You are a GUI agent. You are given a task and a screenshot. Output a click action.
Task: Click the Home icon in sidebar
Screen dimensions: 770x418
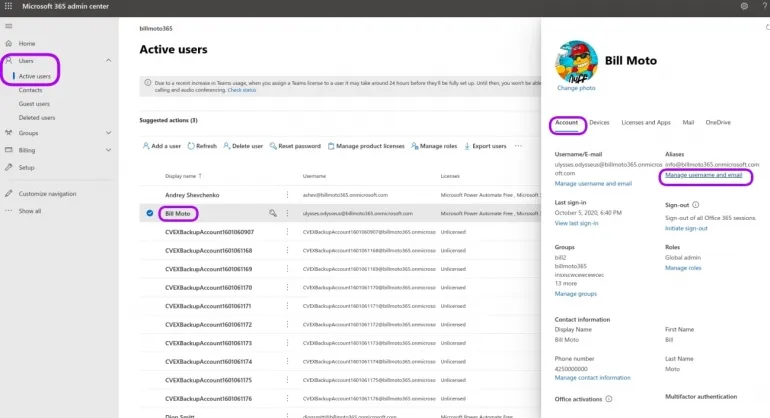pyautogui.click(x=8, y=43)
